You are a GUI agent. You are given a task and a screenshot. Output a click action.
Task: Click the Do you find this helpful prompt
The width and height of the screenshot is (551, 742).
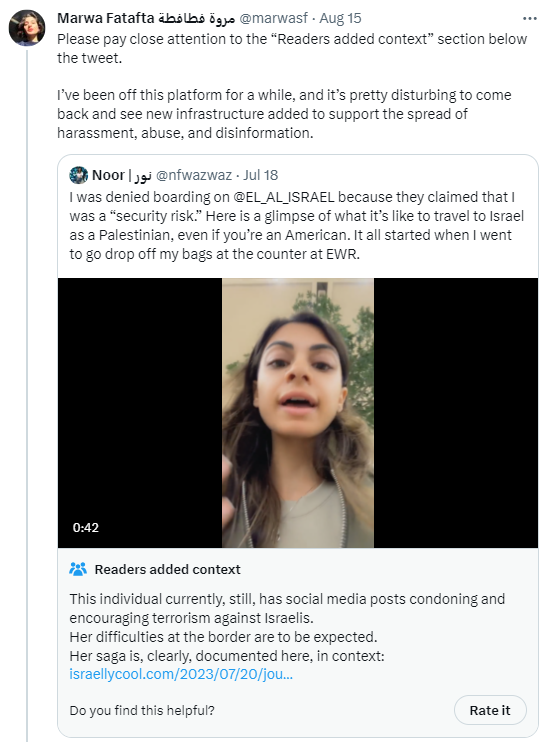pyautogui.click(x=142, y=710)
